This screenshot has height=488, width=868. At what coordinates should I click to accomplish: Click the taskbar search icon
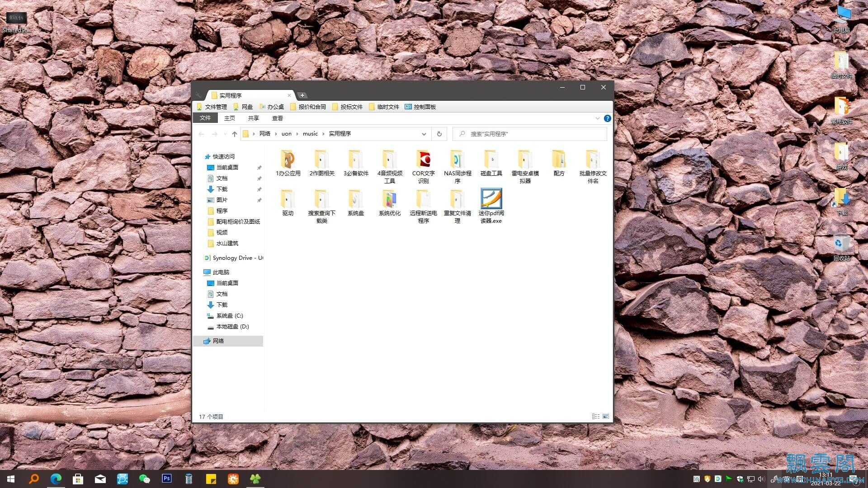point(34,479)
